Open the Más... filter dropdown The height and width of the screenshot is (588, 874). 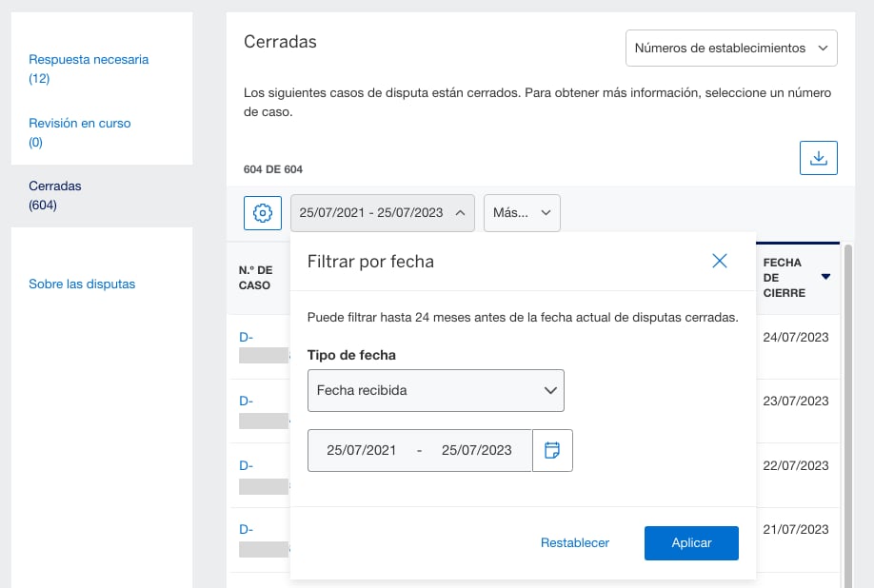click(x=522, y=213)
